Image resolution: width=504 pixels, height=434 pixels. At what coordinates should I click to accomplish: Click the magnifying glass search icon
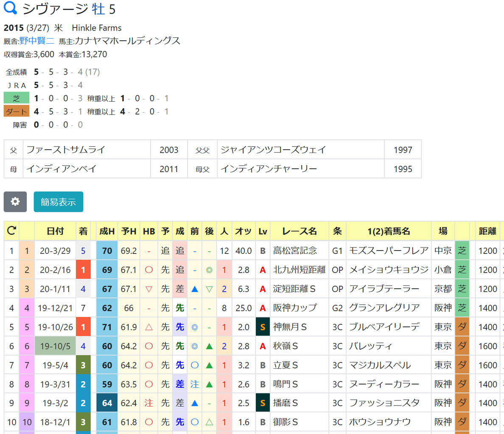click(x=10, y=8)
